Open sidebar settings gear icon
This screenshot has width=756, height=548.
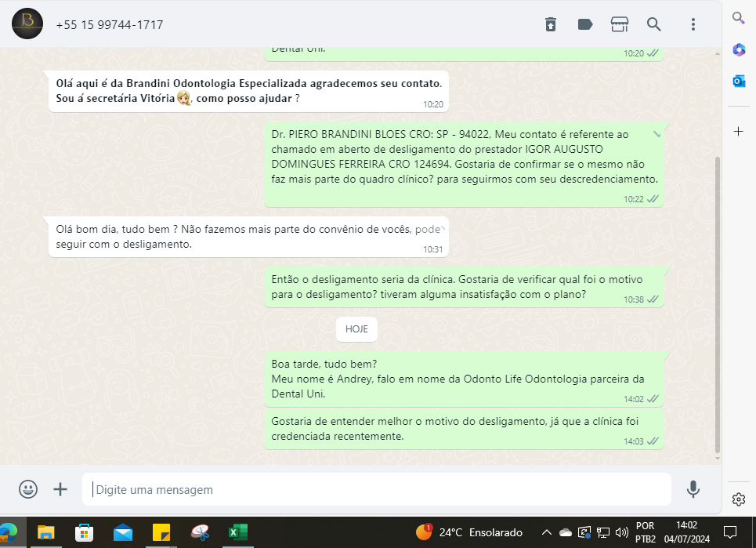(x=738, y=499)
